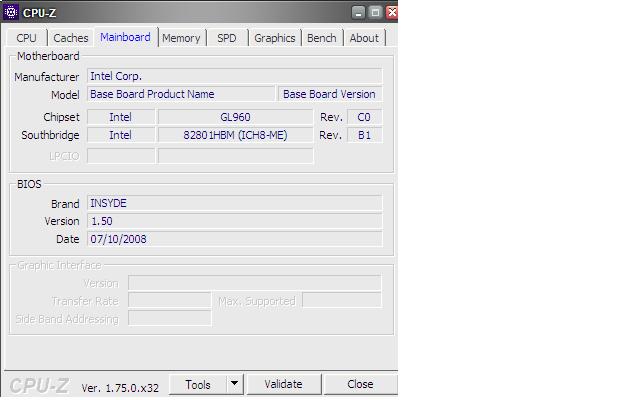
Task: Select the 82801HBM (ICH8-ME) southbridge value
Action: coord(235,135)
